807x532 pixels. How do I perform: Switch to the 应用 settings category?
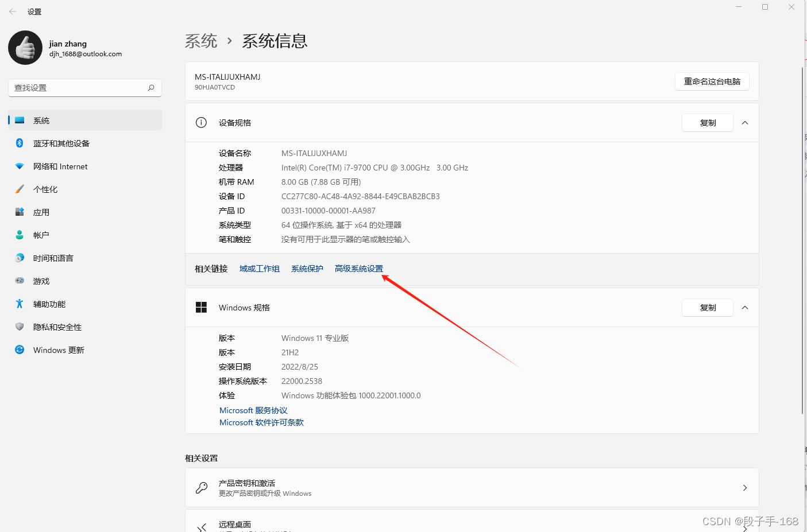tap(85, 212)
